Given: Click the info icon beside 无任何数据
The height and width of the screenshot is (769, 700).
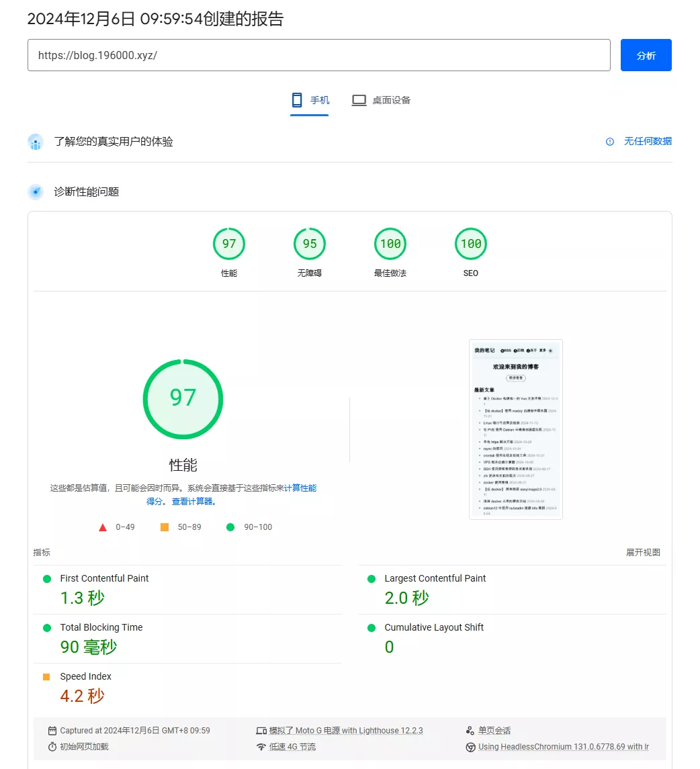Looking at the screenshot, I should tap(610, 142).
